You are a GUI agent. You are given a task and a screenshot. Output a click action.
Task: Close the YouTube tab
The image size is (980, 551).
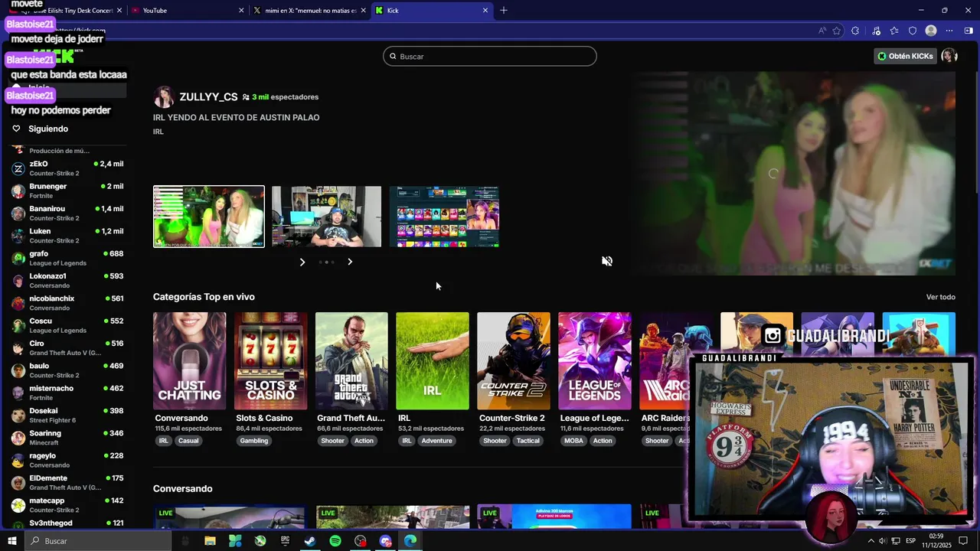pyautogui.click(x=241, y=11)
